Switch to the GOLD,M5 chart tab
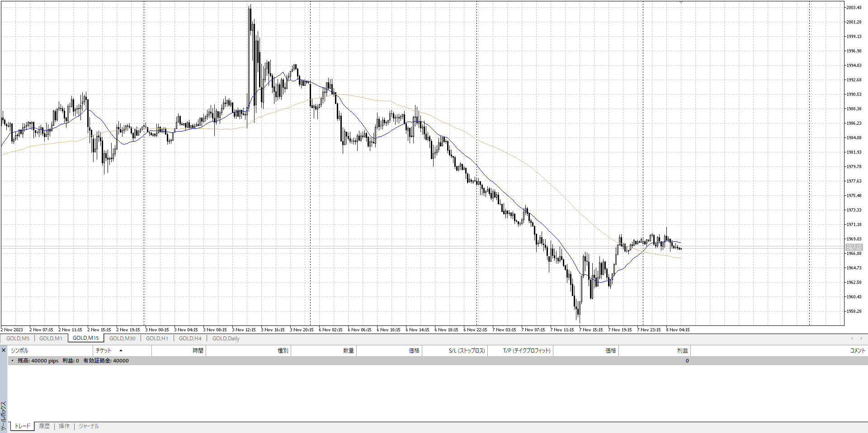 18,339
